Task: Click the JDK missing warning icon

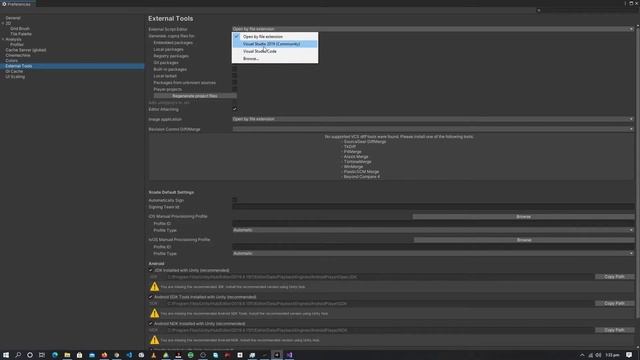Action: (x=154, y=287)
